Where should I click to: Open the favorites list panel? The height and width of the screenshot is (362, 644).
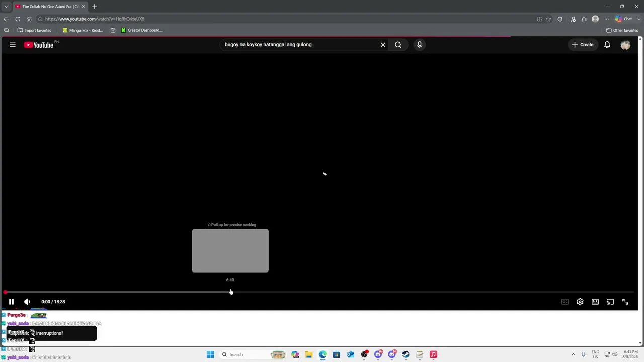[584, 19]
